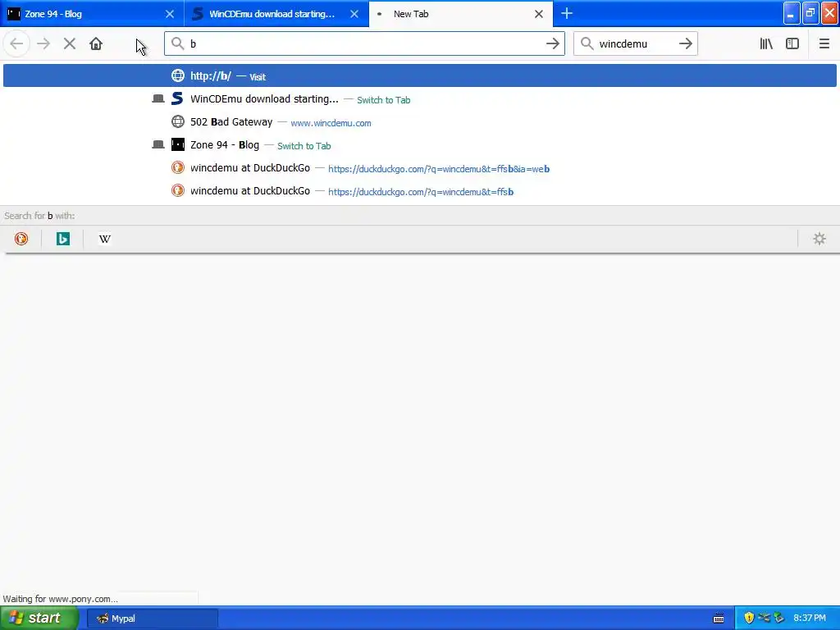This screenshot has height=630, width=840.
Task: Click the Zone 94 favicon in suggestions
Action: click(178, 144)
